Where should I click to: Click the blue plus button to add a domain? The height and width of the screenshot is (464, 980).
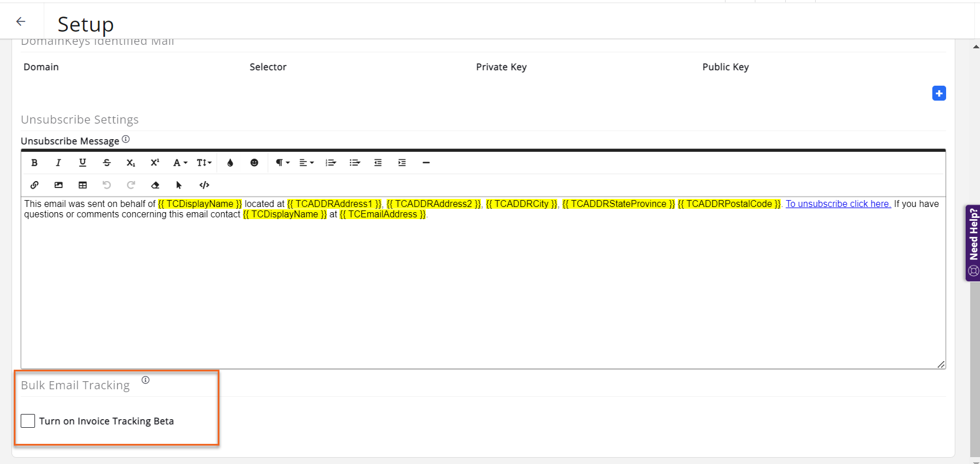939,93
